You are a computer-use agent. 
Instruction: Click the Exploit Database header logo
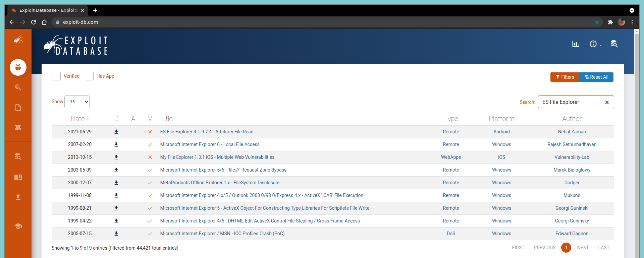(76, 45)
